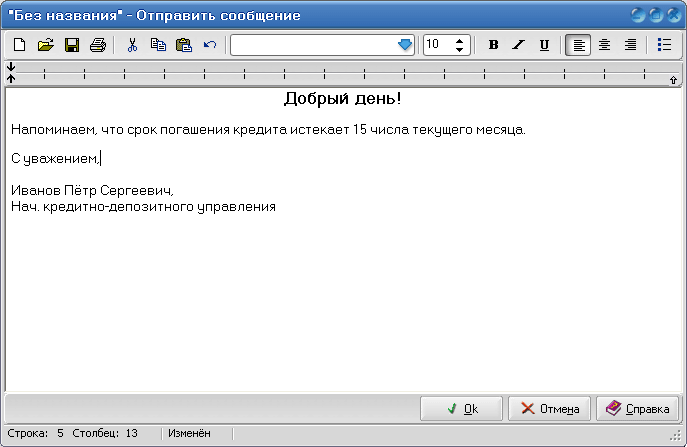Open a file with the folder icon
The image size is (687, 447).
coord(45,45)
